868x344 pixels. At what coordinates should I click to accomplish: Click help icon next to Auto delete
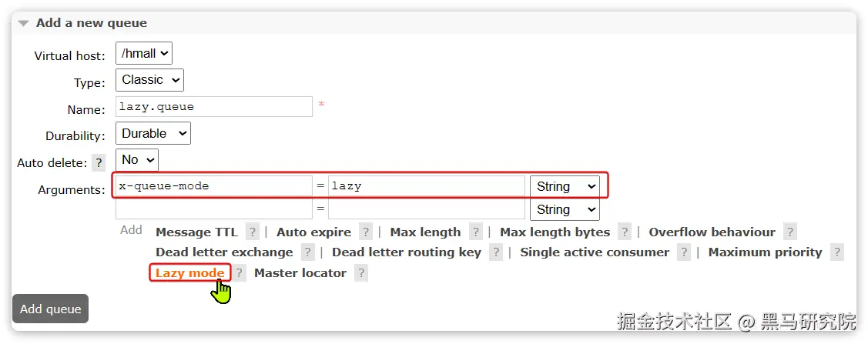tap(99, 163)
